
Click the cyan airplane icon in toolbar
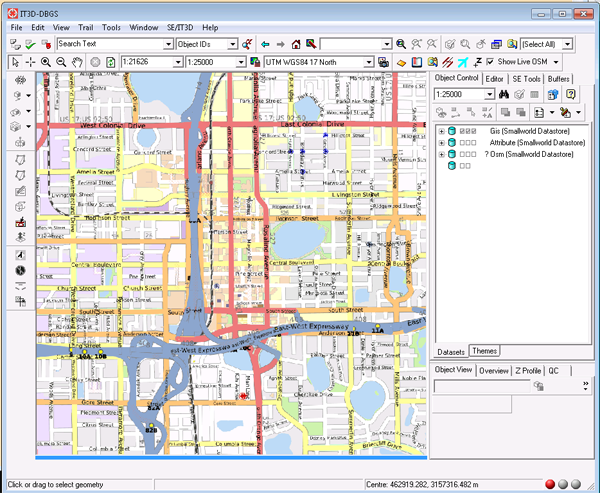click(x=462, y=62)
